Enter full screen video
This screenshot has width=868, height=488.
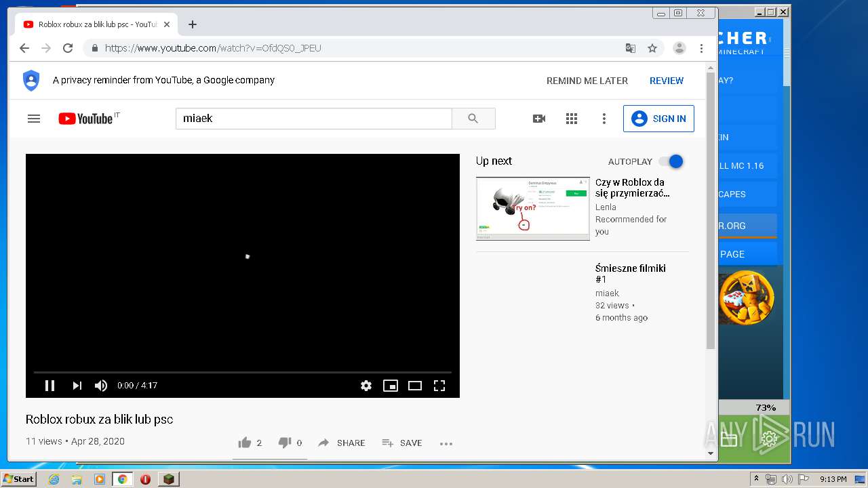tap(439, 386)
